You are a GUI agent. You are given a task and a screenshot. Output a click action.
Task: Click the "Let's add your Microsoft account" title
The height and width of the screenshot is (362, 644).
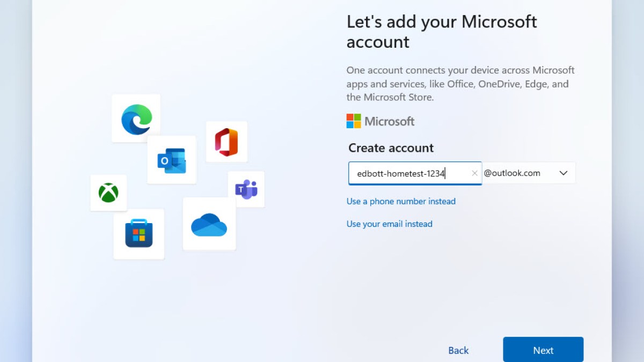(x=442, y=32)
